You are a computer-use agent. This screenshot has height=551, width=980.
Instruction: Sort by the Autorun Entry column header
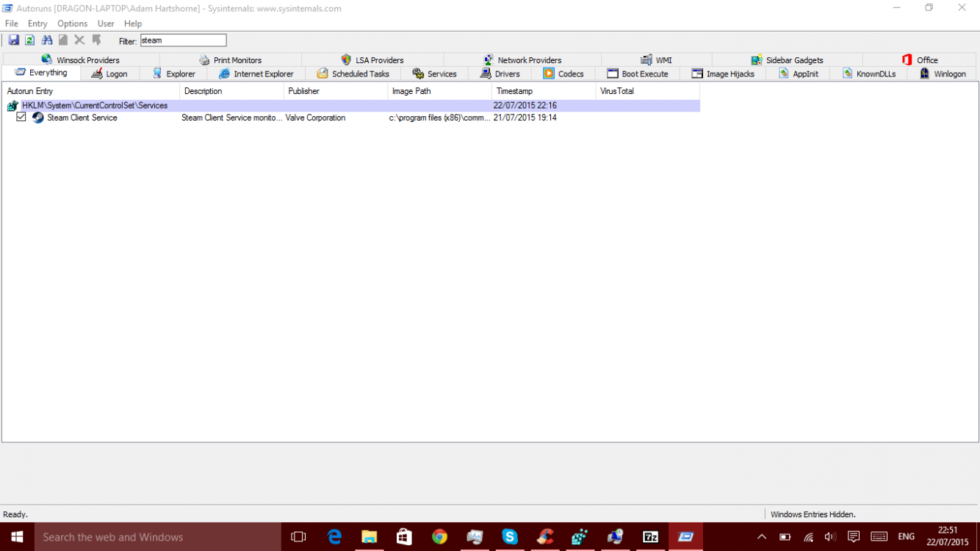(91, 91)
